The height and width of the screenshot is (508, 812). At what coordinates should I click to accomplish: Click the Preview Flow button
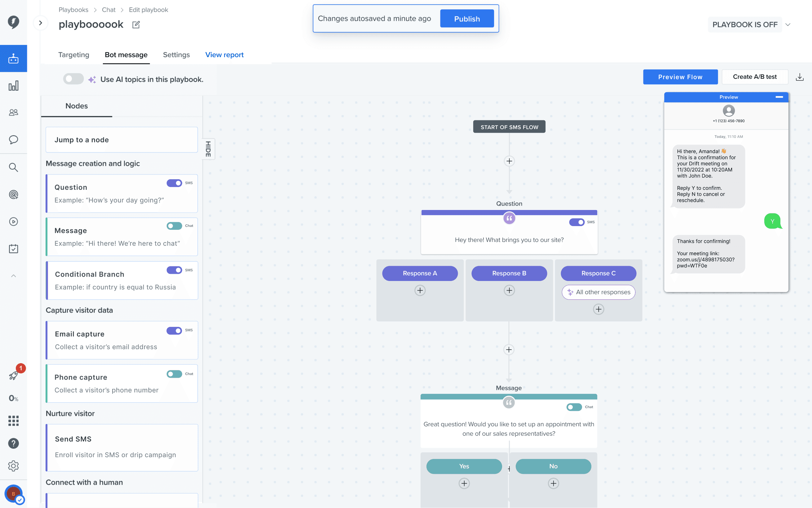point(680,77)
